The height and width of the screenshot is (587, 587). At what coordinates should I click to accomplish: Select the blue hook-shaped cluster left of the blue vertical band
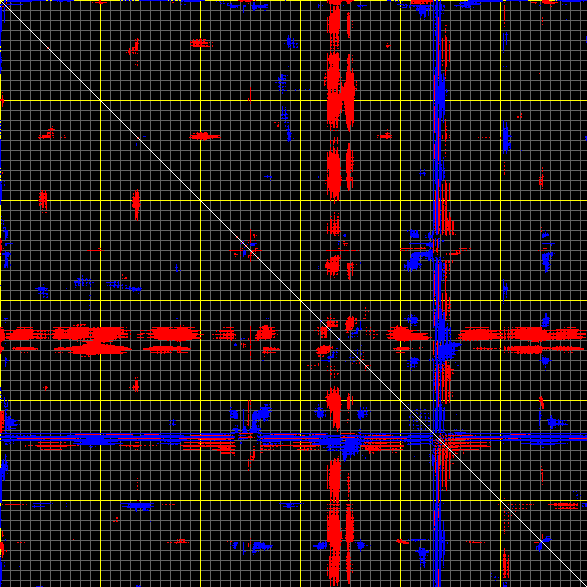416,259
